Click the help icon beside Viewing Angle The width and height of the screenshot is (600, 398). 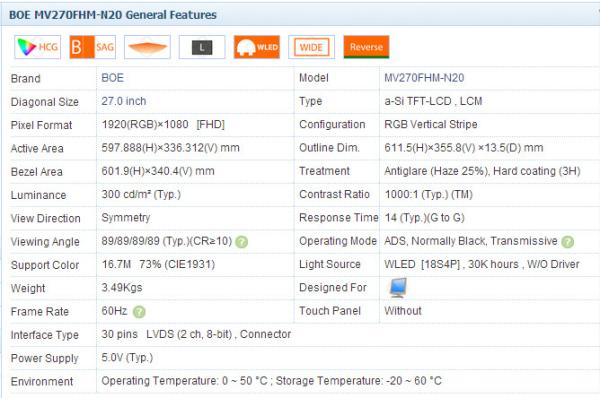tap(241, 242)
